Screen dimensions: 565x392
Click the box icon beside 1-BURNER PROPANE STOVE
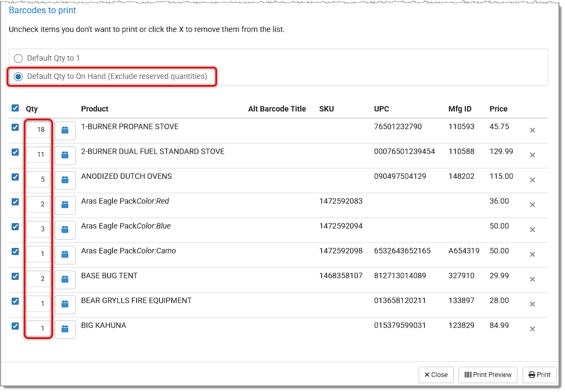[x=65, y=130]
